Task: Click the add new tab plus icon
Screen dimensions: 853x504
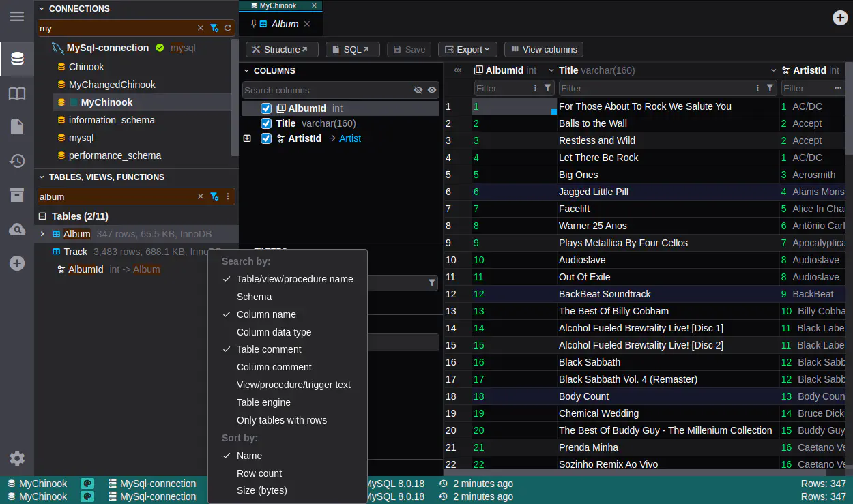Action: click(840, 18)
